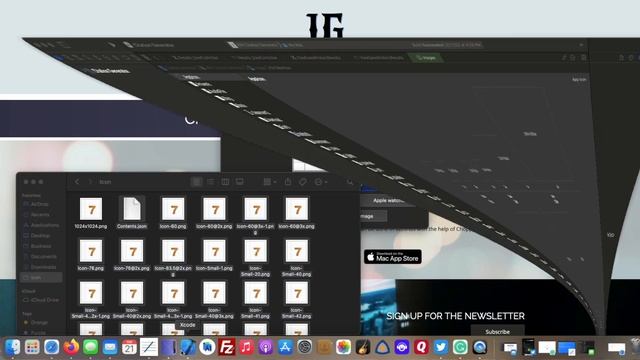
Task: Select the Orange tag in Finder sidebar
Action: pyautogui.click(x=37, y=322)
